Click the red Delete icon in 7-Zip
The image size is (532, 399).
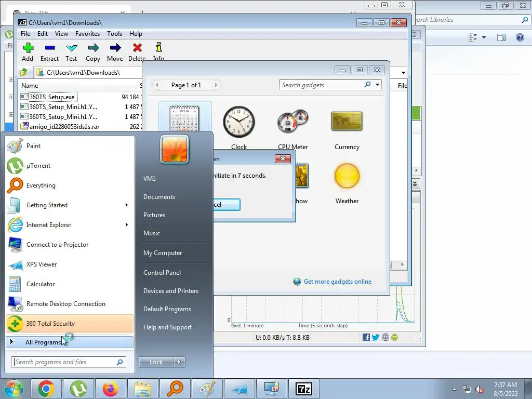137,47
